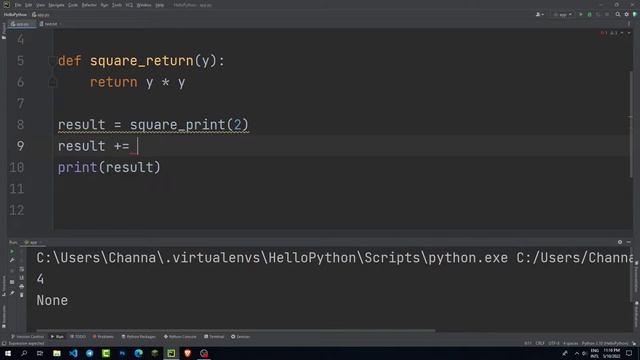
Task: Click the Debug bug icon in toolbar
Action: tap(589, 15)
